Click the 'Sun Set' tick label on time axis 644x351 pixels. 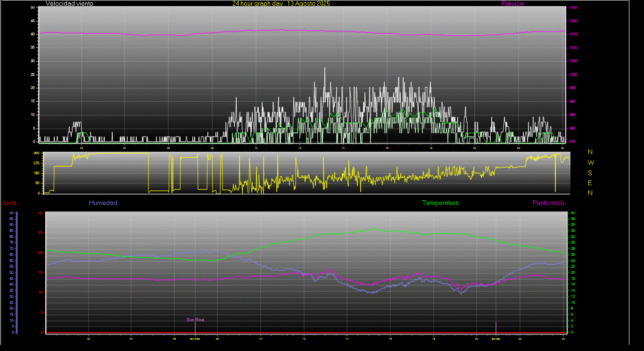tap(496, 339)
